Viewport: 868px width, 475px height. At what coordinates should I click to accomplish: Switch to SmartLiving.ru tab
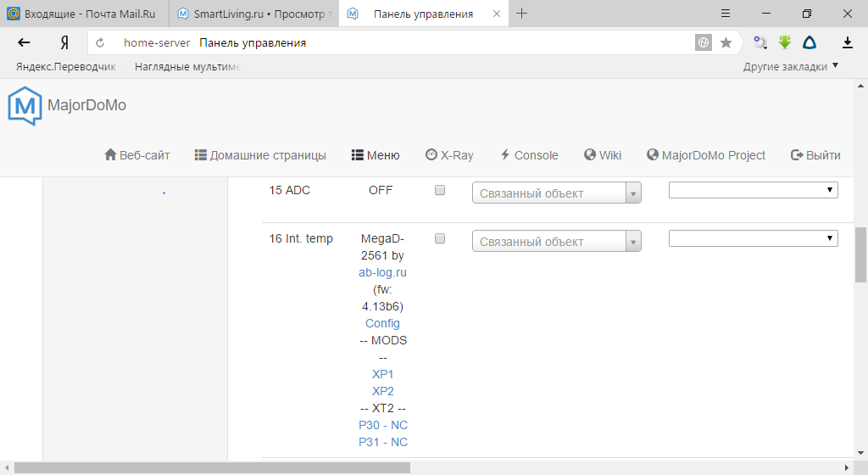point(254,14)
